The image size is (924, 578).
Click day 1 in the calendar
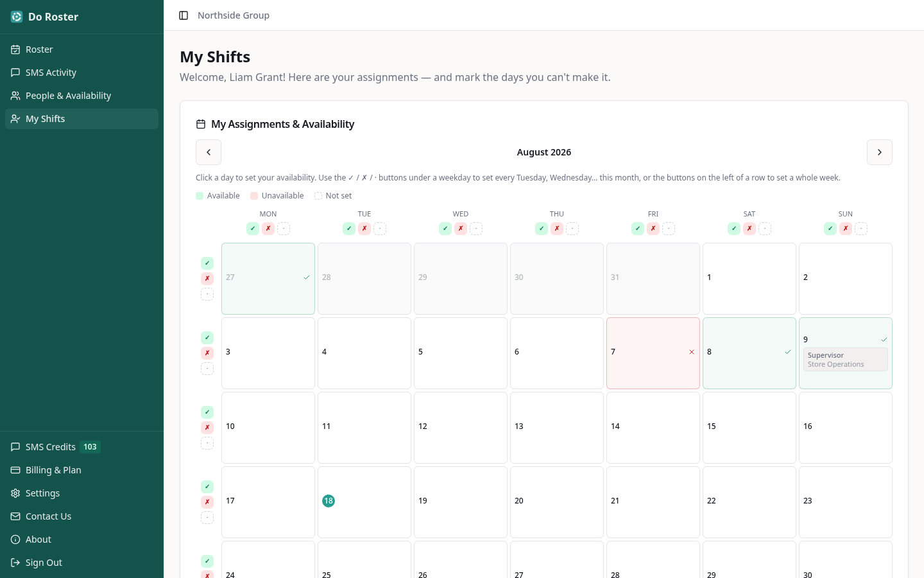749,279
